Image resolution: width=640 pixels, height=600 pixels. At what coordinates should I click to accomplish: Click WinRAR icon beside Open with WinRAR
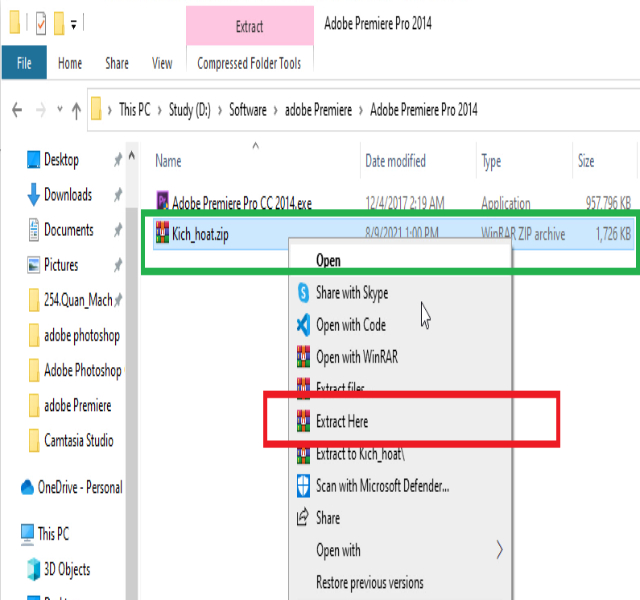pos(303,356)
